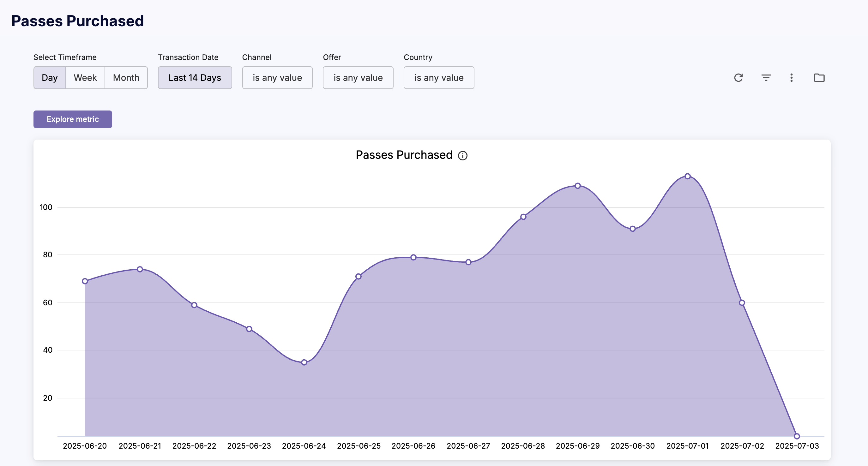Switch timeframe to Month
868x466 pixels.
coord(126,78)
